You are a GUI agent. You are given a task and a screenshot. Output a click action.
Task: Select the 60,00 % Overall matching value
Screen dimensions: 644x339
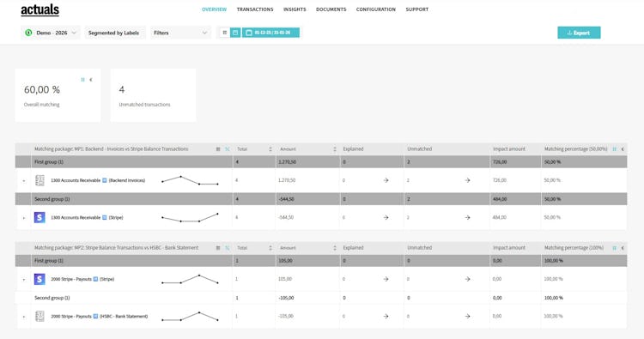click(x=42, y=89)
